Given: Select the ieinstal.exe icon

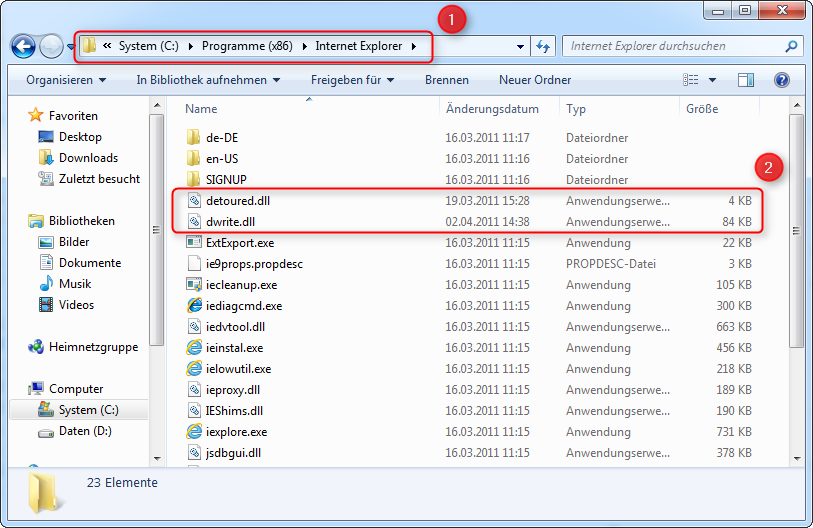Looking at the screenshot, I should click(194, 348).
